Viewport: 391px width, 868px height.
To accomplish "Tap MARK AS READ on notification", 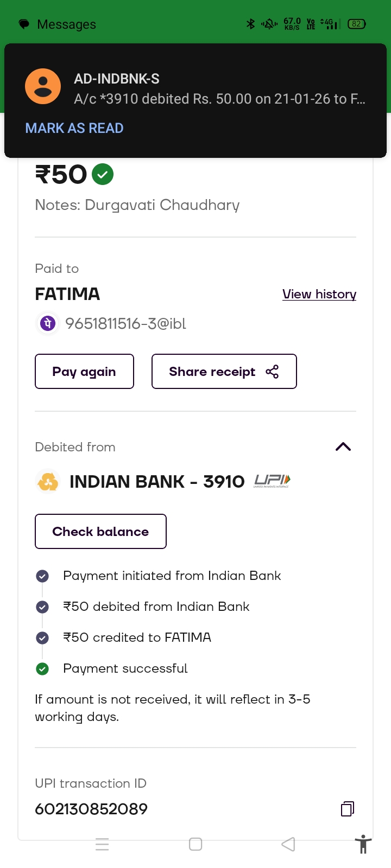I will (x=74, y=128).
